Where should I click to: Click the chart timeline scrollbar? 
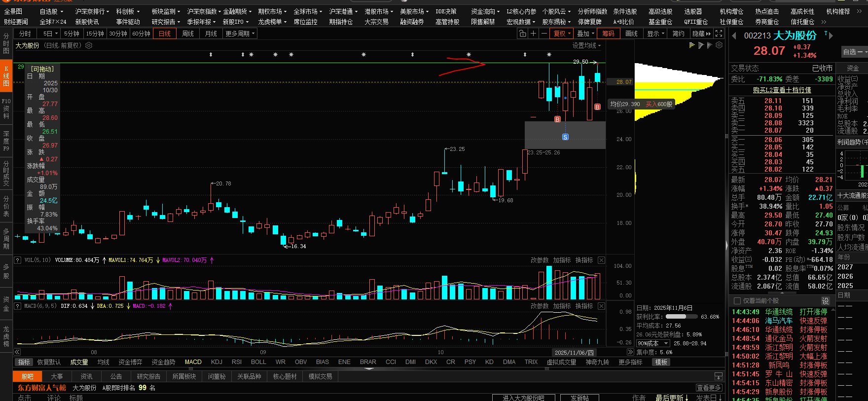pyautogui.click(x=323, y=352)
